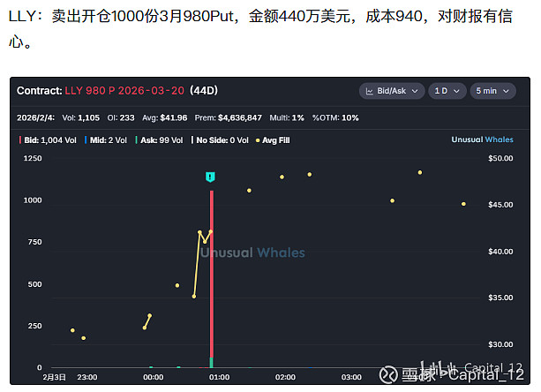Click the 2026/2/4 date label

(35, 118)
